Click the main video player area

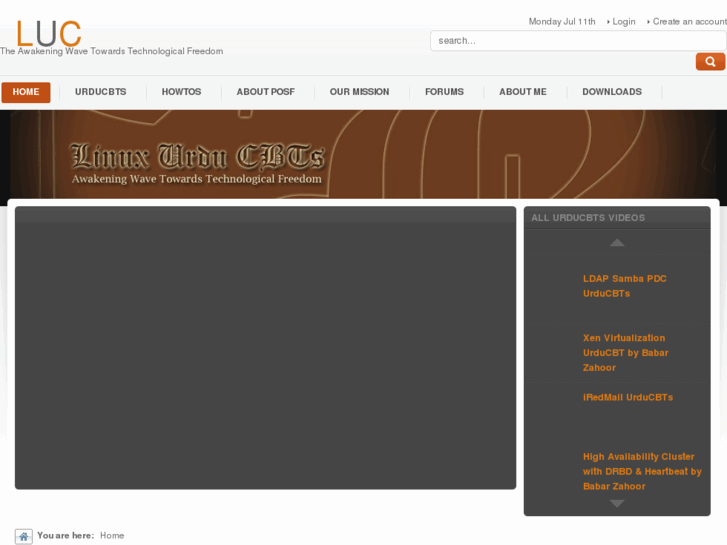[265, 348]
